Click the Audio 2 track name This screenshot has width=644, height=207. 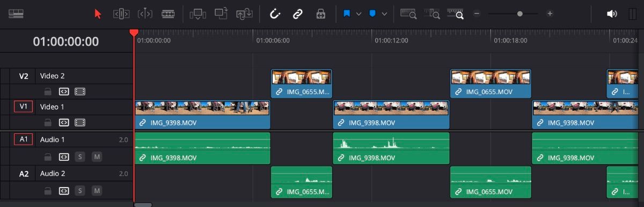pyautogui.click(x=53, y=174)
